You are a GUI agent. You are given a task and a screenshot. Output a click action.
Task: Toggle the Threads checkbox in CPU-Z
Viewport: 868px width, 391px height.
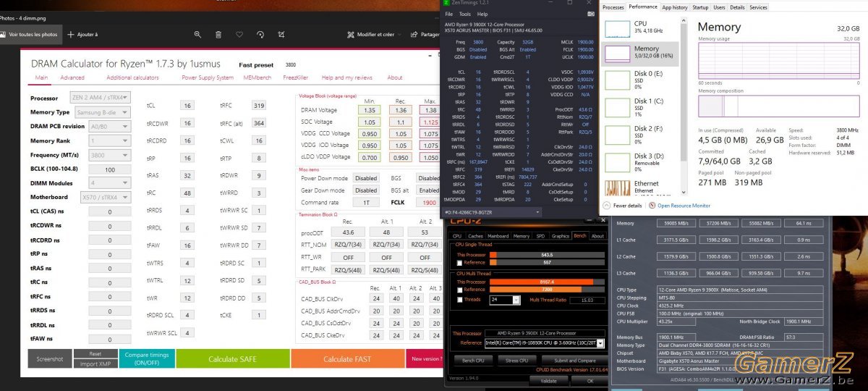(x=460, y=299)
